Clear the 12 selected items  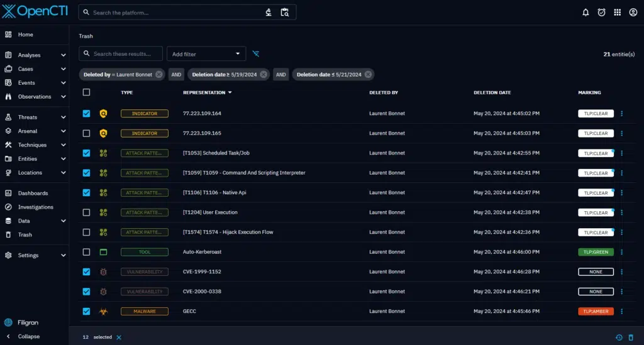coord(119,337)
